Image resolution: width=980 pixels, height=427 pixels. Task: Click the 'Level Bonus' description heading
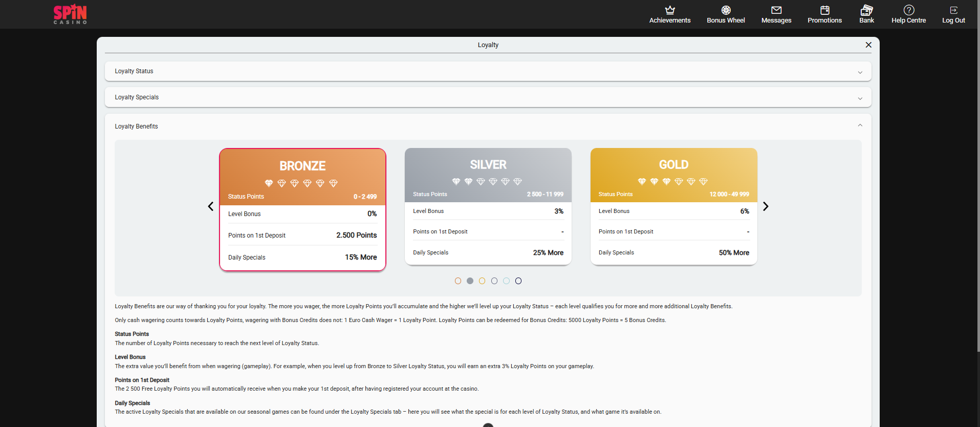click(130, 357)
